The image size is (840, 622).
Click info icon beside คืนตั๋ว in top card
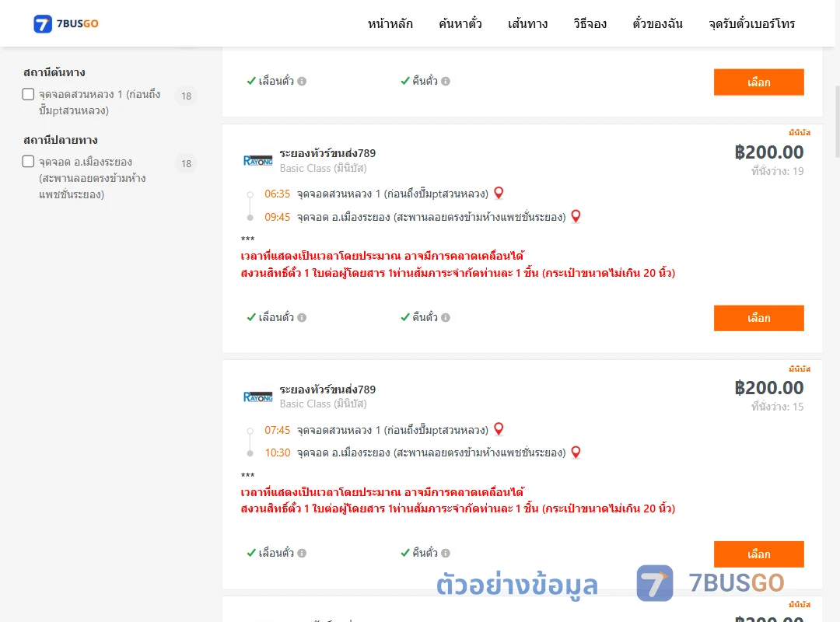tap(446, 82)
